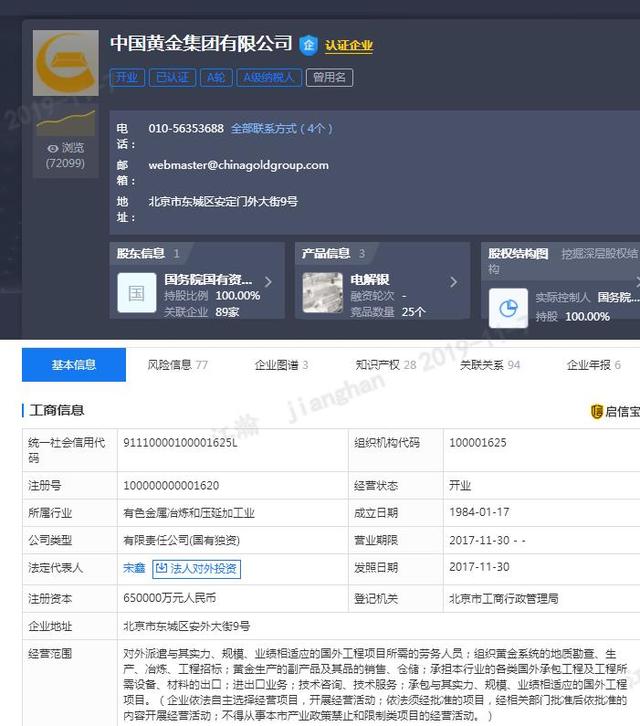Click the A级纳税人 tag
Image resolution: width=640 pixels, height=726 pixels.
pos(269,77)
